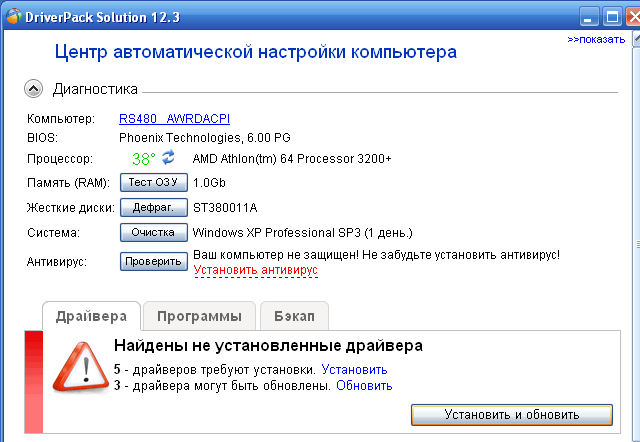Viewport: 640px width, 442px height.
Task: Click the DriverPack Solution title bar icon
Action: 13,17
